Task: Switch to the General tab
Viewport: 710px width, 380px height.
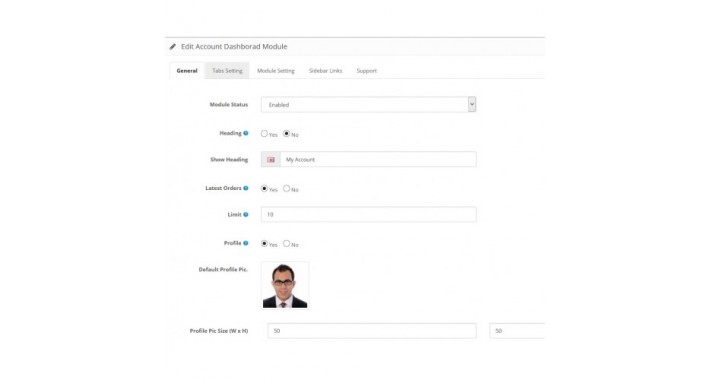Action: pyautogui.click(x=187, y=71)
